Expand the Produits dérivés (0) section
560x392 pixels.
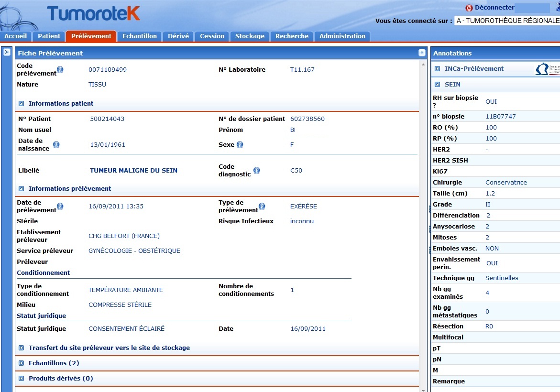(22, 379)
